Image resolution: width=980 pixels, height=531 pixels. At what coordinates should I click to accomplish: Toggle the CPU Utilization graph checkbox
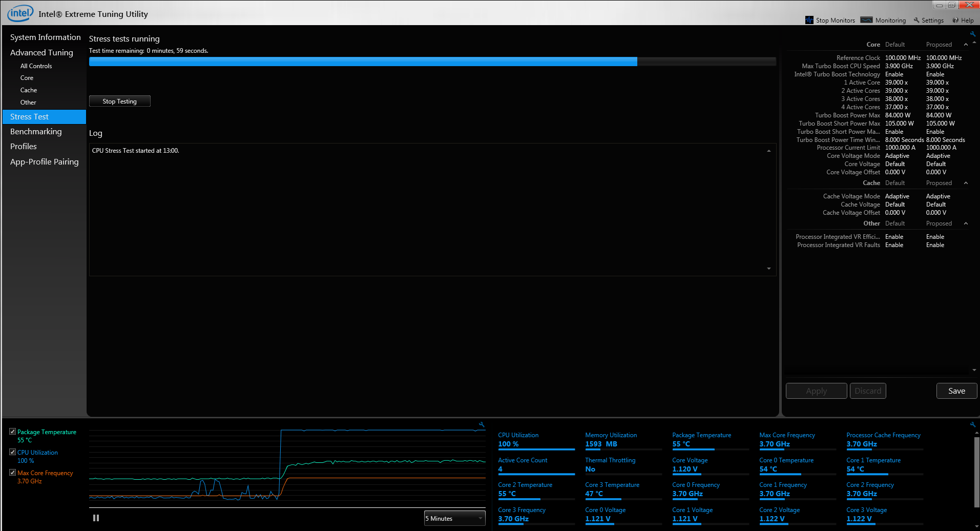13,452
